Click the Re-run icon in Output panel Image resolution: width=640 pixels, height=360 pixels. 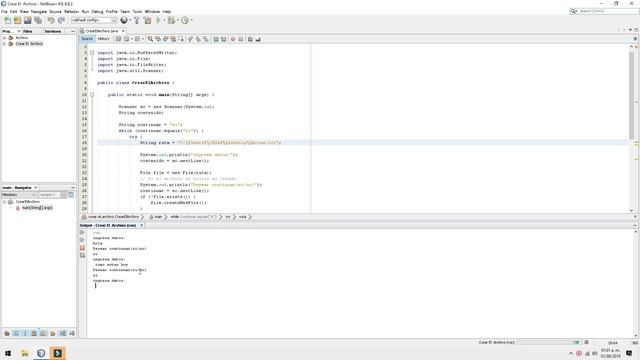pos(82,232)
